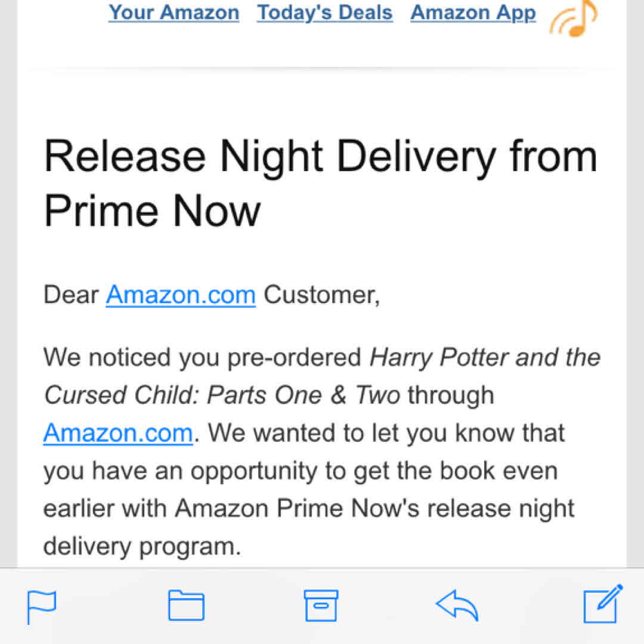
Task: Move message to a folder
Action: (x=186, y=606)
